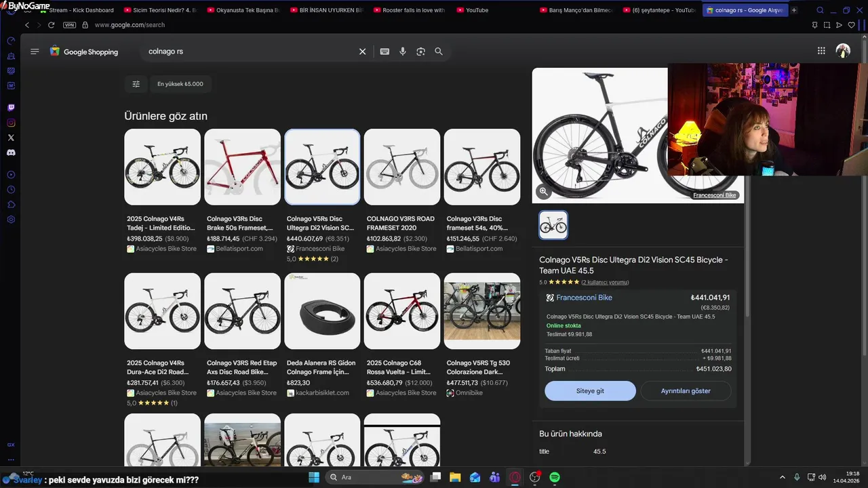Clear the search box with the X icon
Viewport: 868px width, 488px height.
click(362, 52)
